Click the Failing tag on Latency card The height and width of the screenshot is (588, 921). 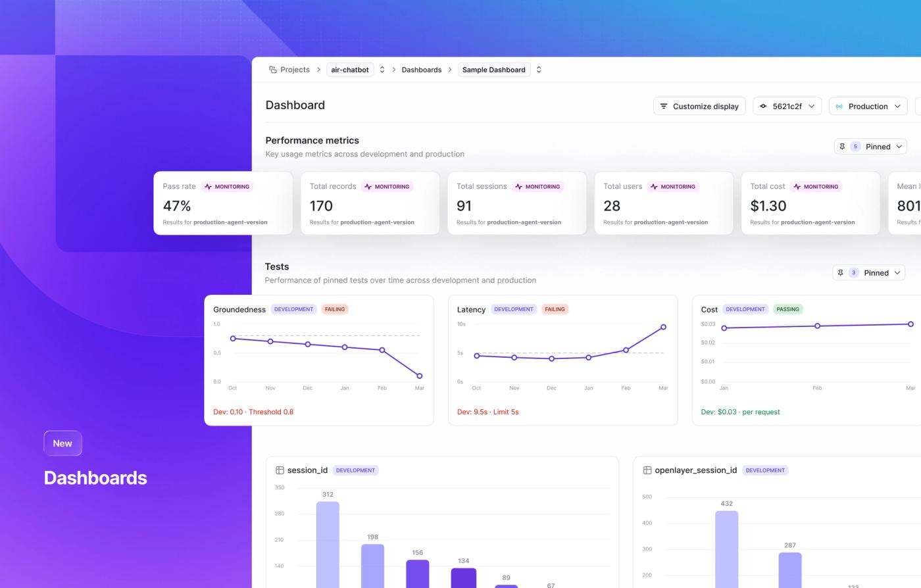point(555,309)
